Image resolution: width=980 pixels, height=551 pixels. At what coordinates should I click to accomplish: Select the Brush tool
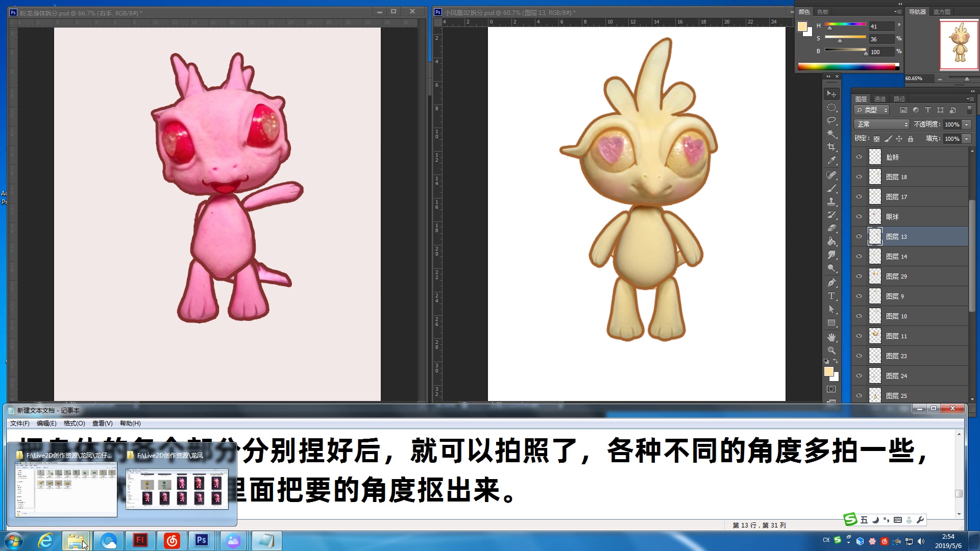tap(831, 188)
